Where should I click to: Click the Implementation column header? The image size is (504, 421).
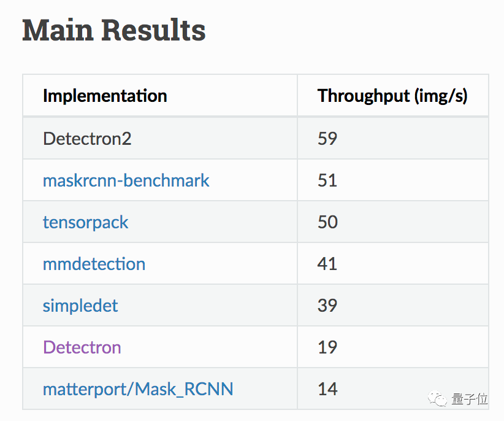(x=105, y=96)
